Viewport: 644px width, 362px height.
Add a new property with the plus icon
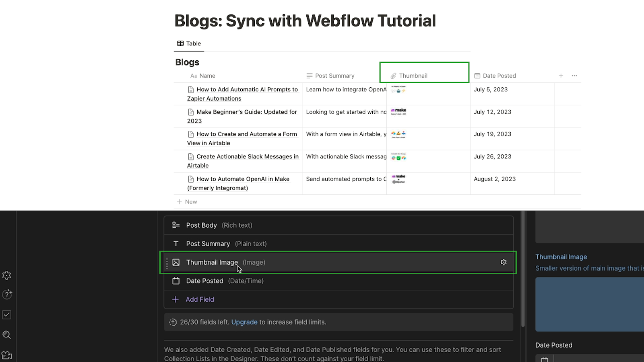pyautogui.click(x=561, y=76)
